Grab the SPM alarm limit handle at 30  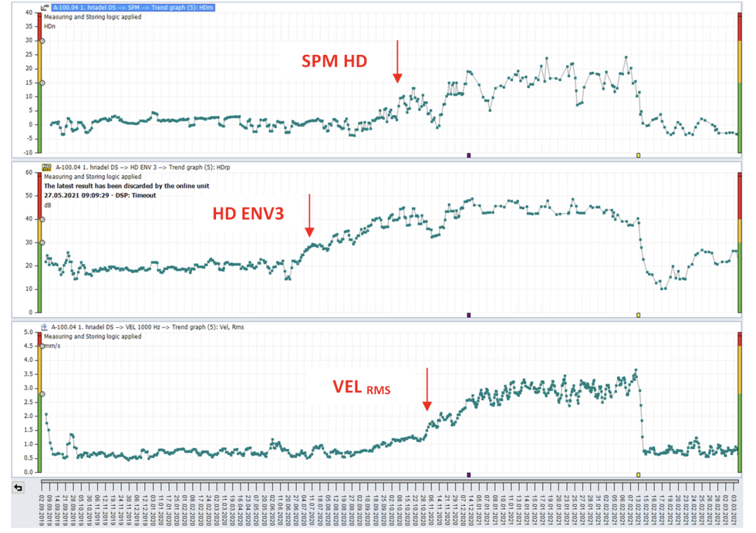pyautogui.click(x=42, y=41)
